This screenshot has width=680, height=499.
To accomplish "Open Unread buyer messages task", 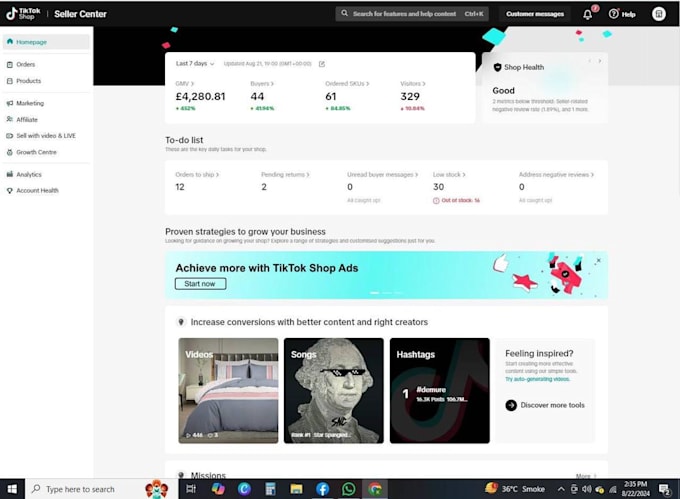I will tap(382, 175).
